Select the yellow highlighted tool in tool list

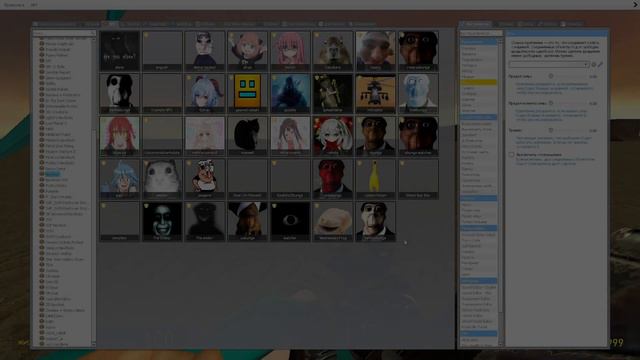point(478,82)
